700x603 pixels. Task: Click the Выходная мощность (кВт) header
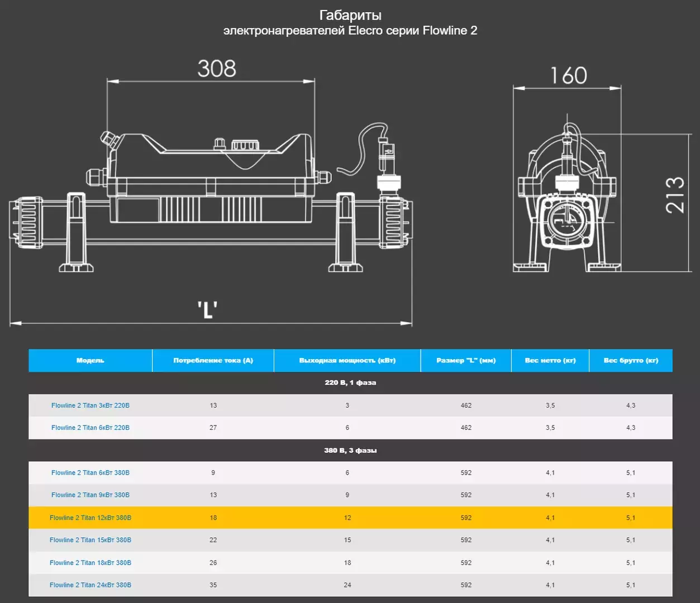pos(347,361)
